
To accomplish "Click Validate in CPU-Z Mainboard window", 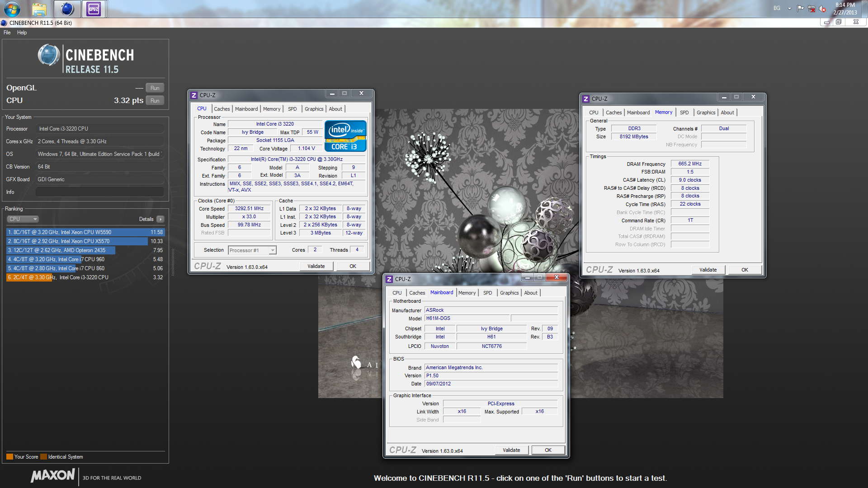I will [512, 450].
